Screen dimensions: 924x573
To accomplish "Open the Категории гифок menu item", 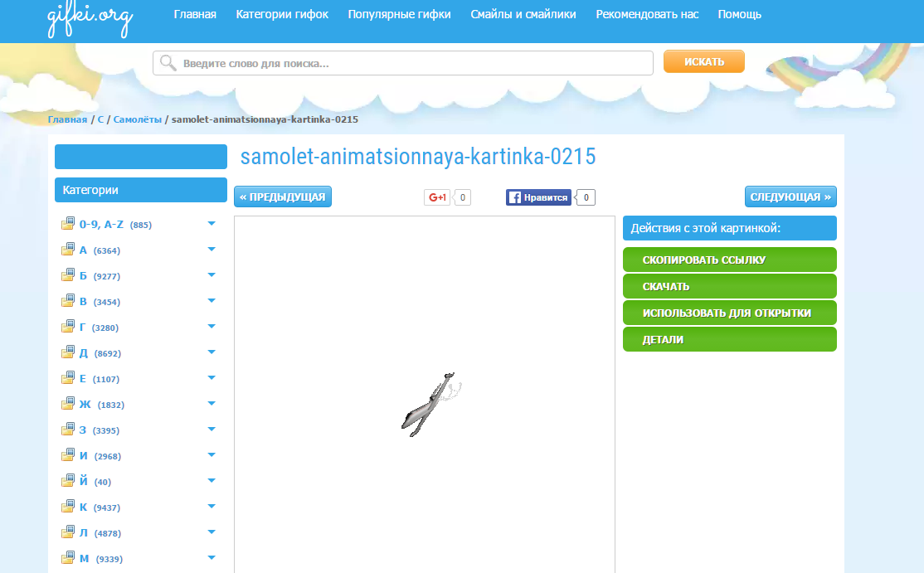I will 282,14.
